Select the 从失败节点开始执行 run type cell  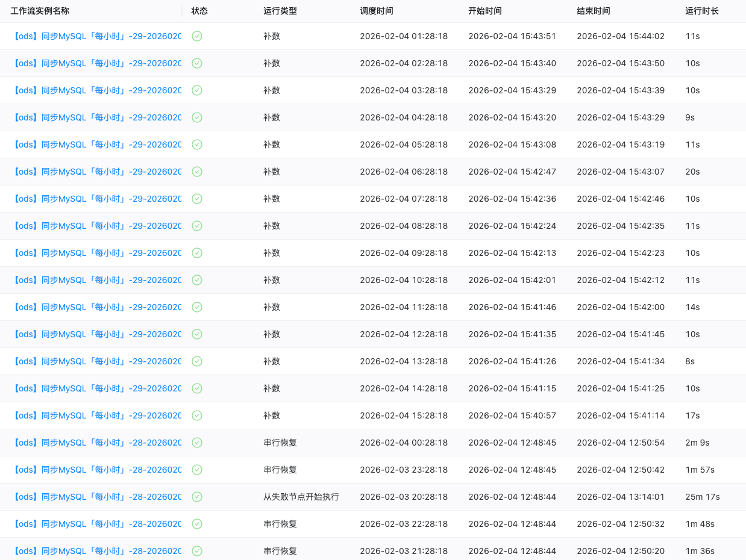click(301, 497)
